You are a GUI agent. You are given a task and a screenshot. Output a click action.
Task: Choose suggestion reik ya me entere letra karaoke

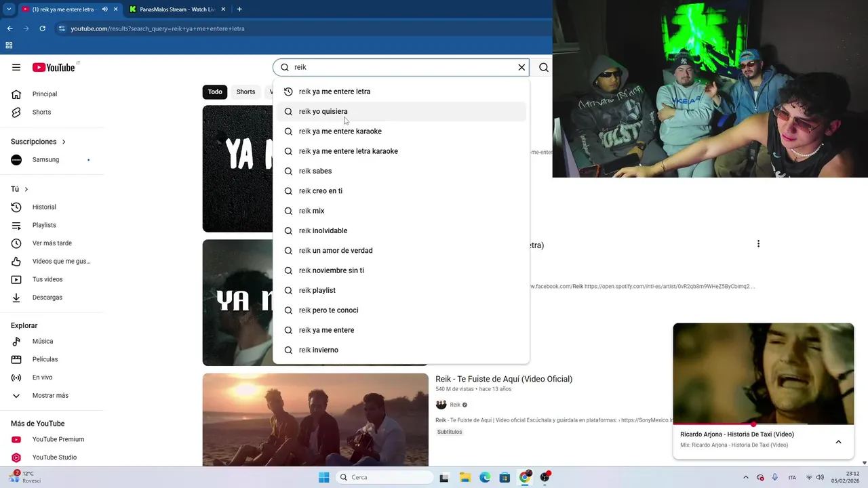(401, 151)
